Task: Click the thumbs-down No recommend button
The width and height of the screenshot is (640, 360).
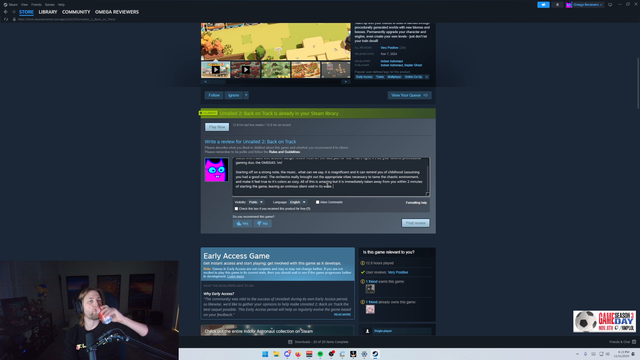Action: 262,223
